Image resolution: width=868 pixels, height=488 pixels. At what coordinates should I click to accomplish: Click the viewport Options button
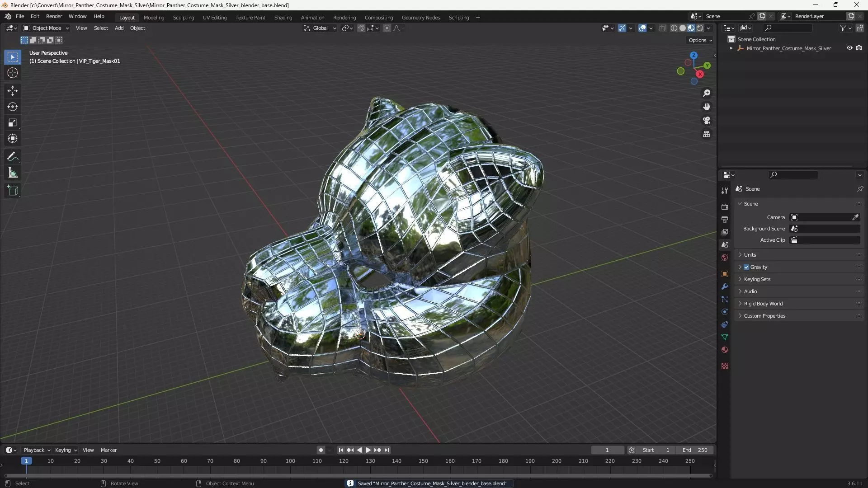700,40
